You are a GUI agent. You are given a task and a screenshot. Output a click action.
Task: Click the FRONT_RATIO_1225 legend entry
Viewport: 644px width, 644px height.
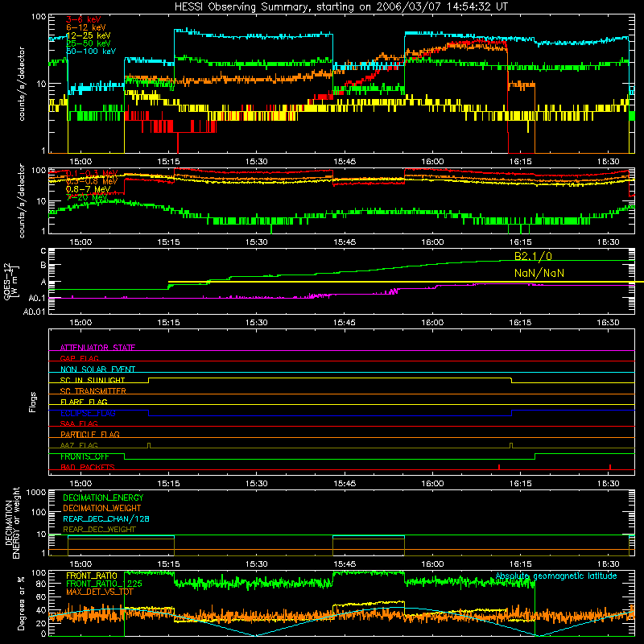(104, 584)
